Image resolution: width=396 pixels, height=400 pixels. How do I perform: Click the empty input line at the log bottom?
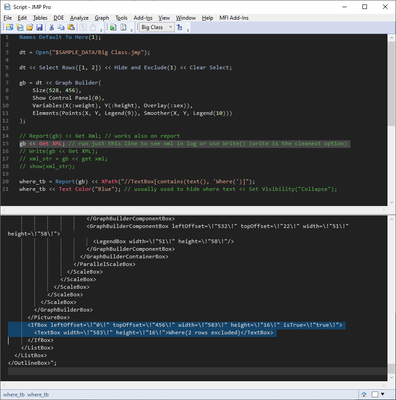tap(197, 371)
